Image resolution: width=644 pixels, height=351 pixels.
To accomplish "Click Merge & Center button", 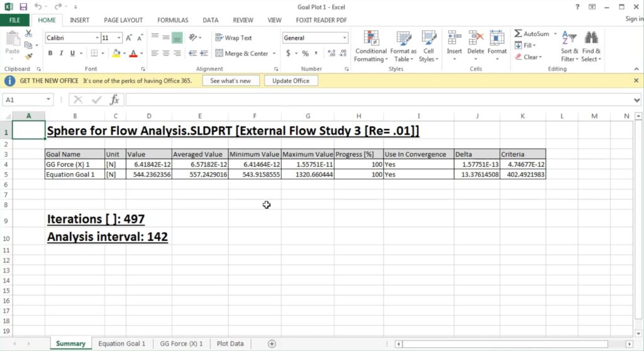I will tap(242, 53).
